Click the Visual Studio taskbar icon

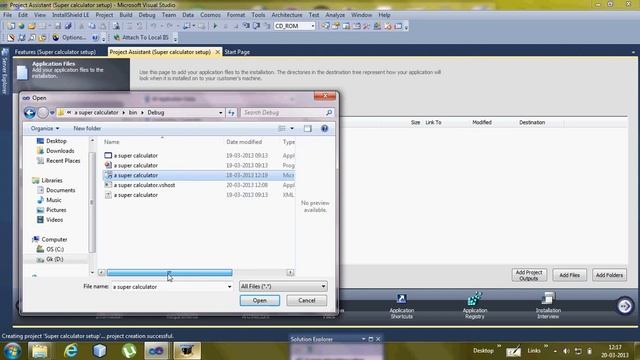point(156,351)
